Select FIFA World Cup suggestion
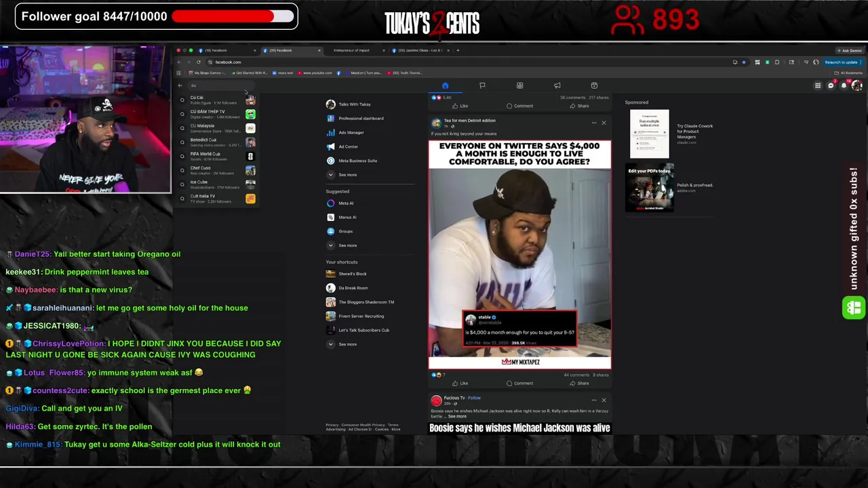 coord(217,157)
